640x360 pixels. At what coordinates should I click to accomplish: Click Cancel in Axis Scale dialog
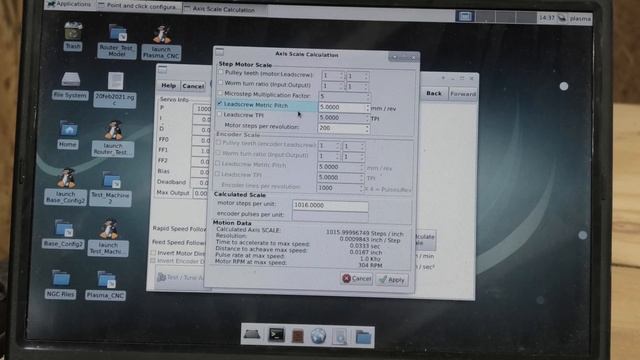click(x=356, y=278)
